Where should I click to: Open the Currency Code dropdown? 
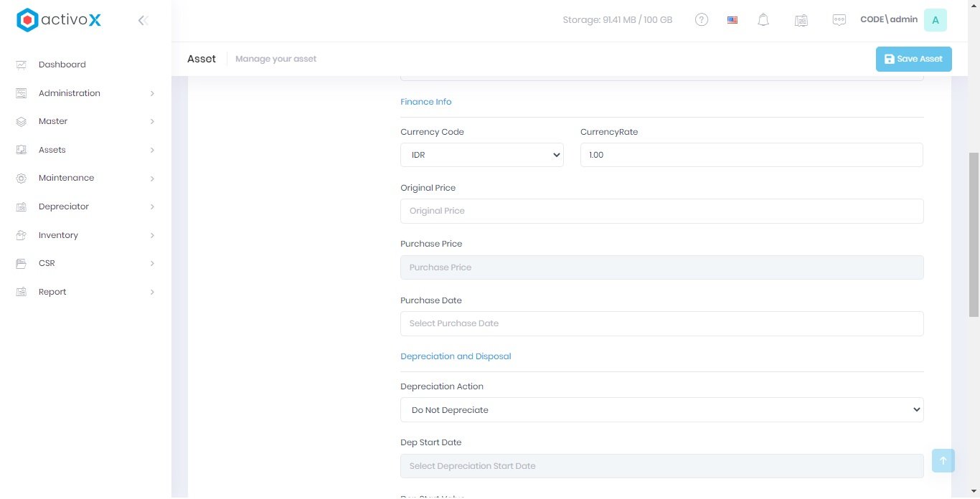click(x=481, y=155)
